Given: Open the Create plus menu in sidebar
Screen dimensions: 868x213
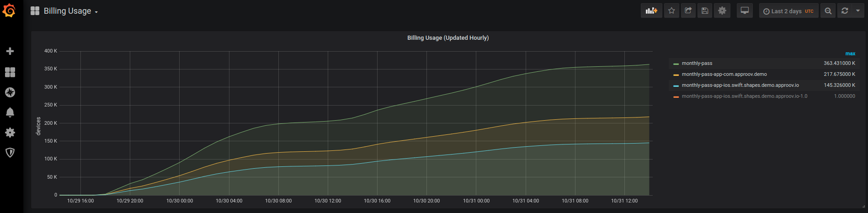Looking at the screenshot, I should click(10, 51).
